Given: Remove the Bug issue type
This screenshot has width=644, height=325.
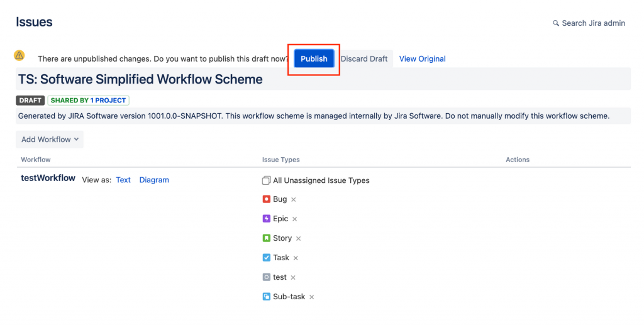Looking at the screenshot, I should 294,199.
